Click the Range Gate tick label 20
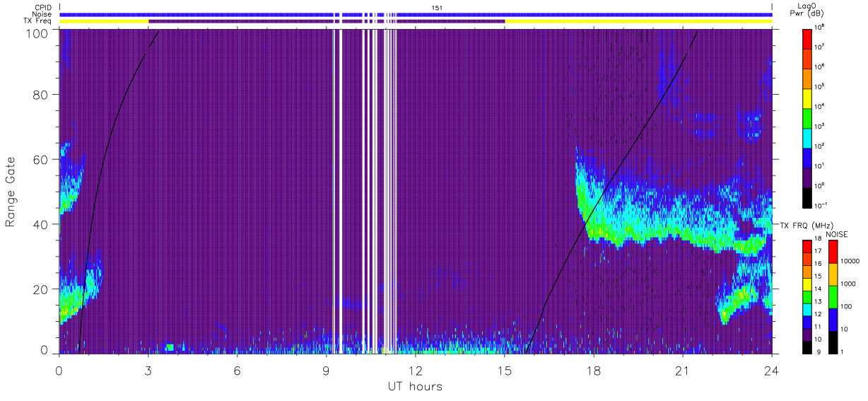868x401 pixels. coord(42,289)
